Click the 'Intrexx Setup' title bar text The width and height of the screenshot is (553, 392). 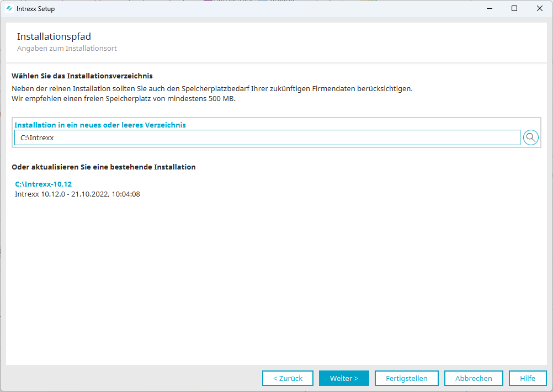click(x=35, y=9)
